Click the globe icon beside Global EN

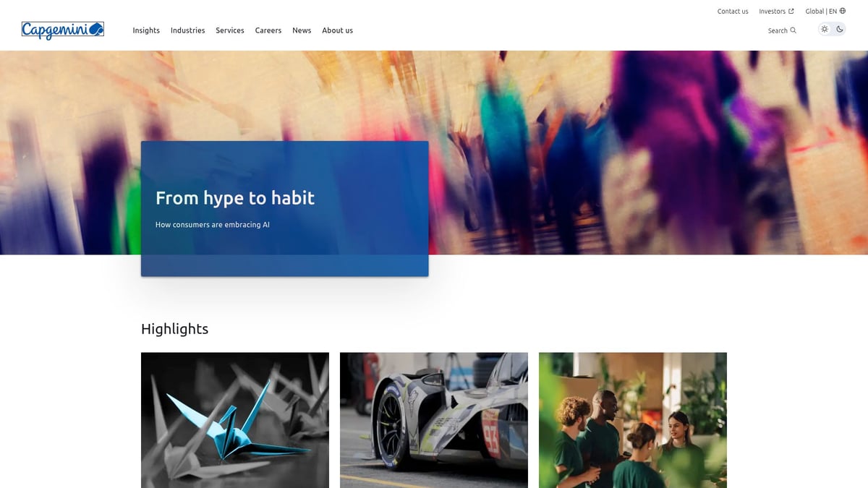click(843, 11)
